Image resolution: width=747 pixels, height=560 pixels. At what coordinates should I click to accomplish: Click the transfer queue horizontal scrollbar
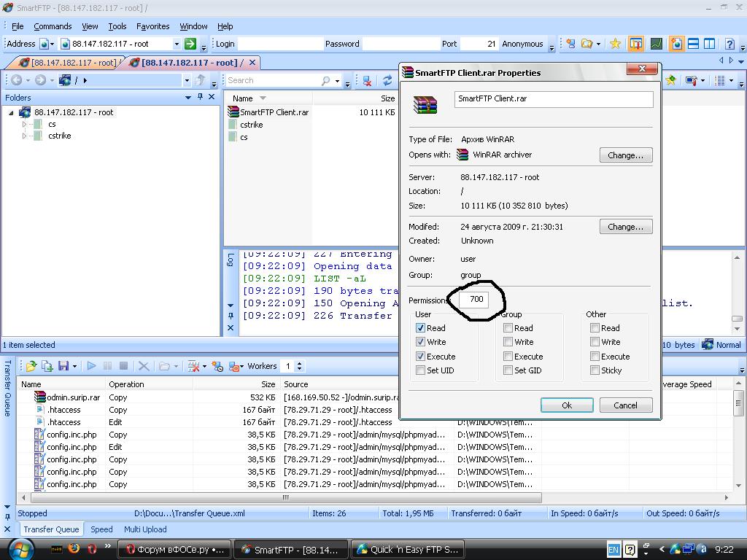click(x=285, y=497)
